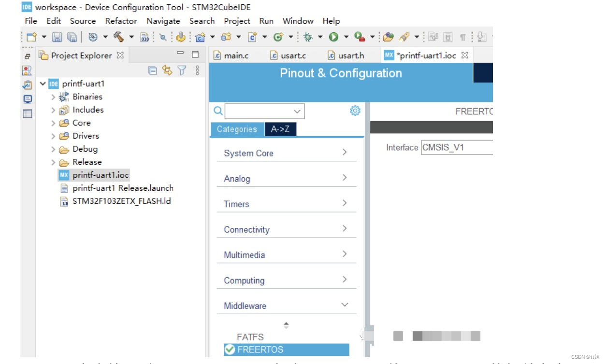Image resolution: width=607 pixels, height=364 pixels.
Task: Collapse the printf-uart1 project tree
Action: pos(43,84)
